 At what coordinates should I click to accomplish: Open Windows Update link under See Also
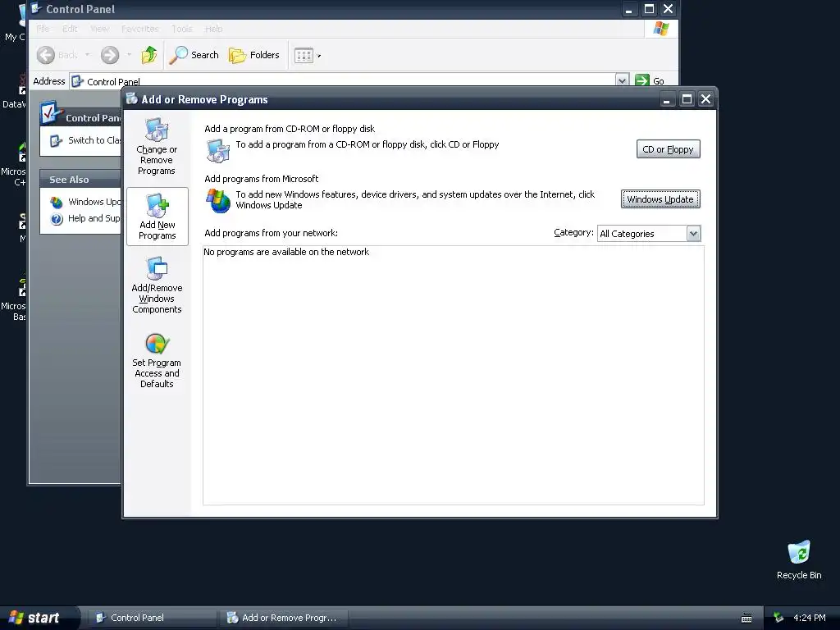94,202
